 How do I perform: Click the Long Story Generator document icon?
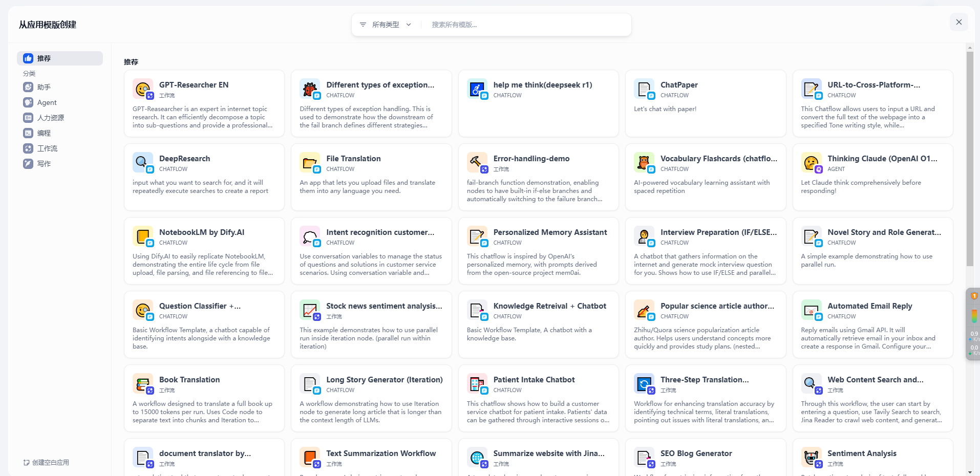point(310,384)
